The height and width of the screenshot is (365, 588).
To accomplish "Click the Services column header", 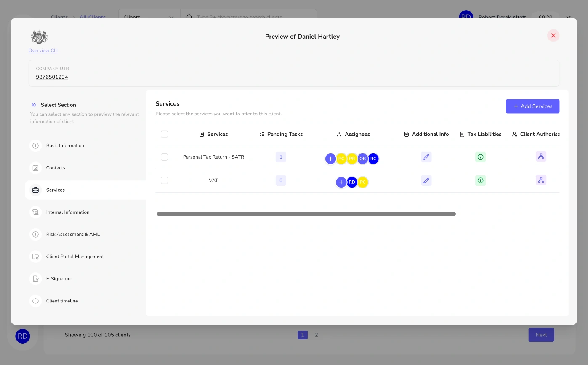I will (213, 134).
